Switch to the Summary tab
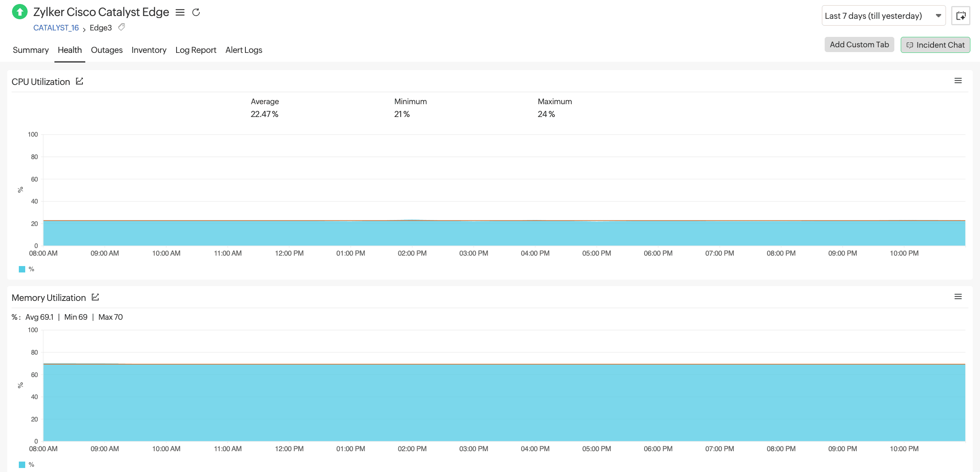Screen dimensions: 980x472 [x=30, y=50]
